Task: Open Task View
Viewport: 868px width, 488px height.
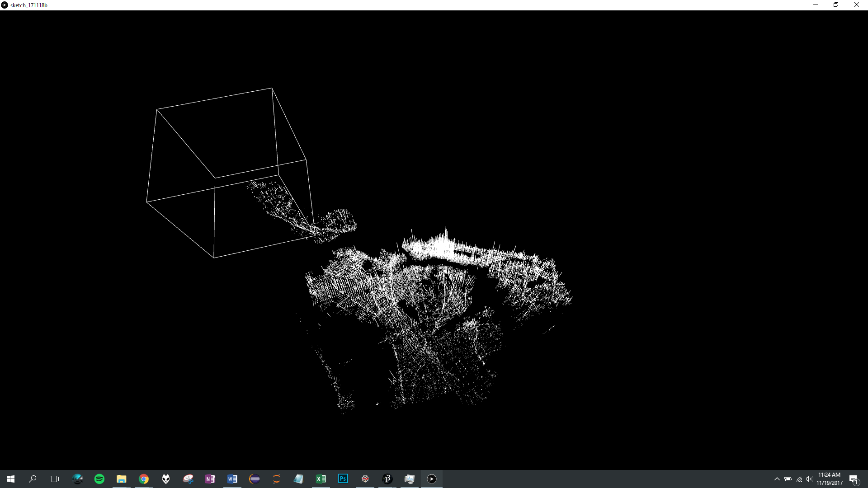Action: tap(54, 479)
